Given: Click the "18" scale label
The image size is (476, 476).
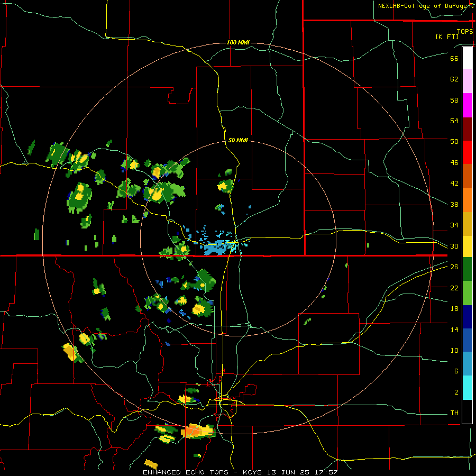Looking at the screenshot, I should tap(454, 309).
